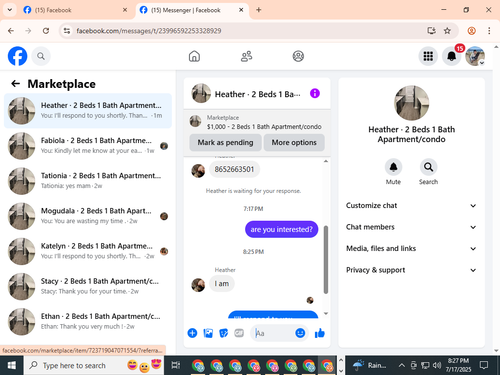500x375 pixels.
Task: Open the Rain weather widget on taskbar
Action: click(x=369, y=365)
